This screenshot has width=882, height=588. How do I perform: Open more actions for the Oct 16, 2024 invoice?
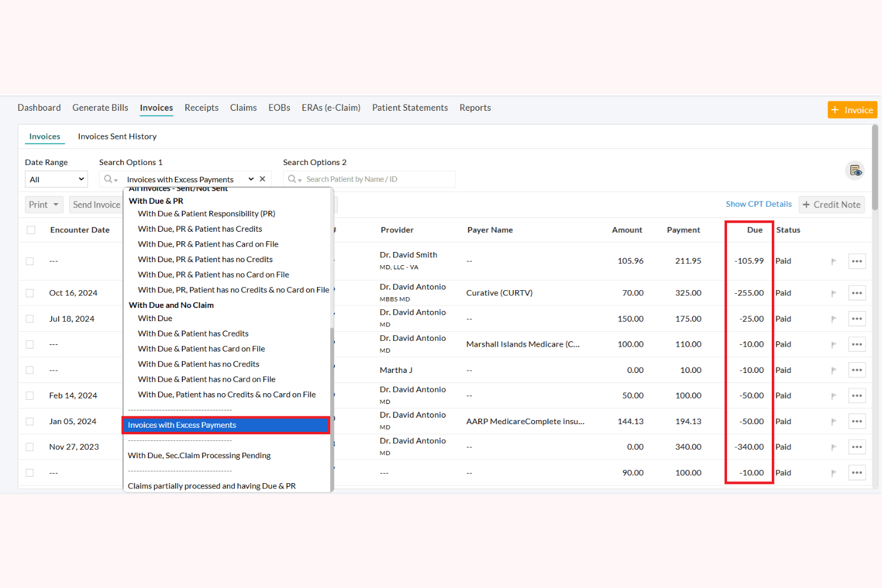(x=857, y=293)
